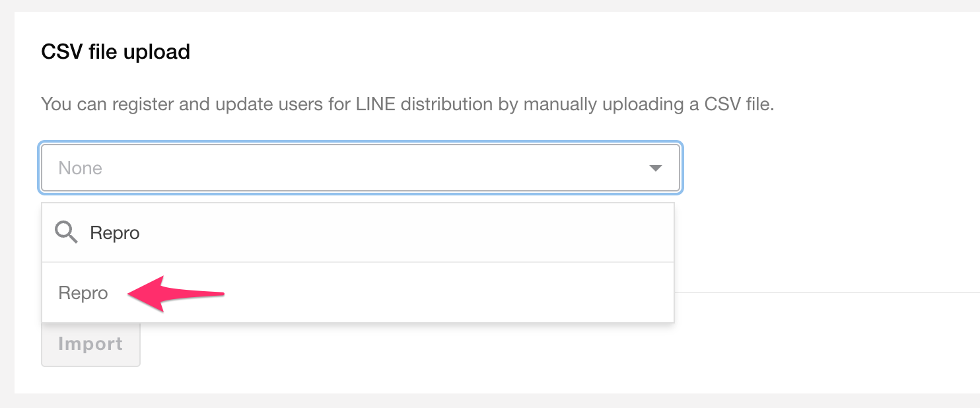
Task: Click the magnifying glass search icon
Action: [x=66, y=232]
